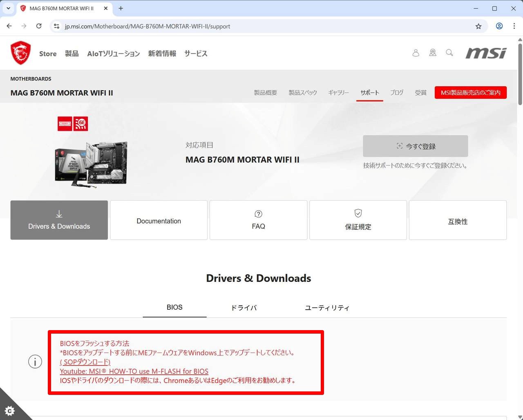Open the 保証規定 tile
Image resolution: width=523 pixels, height=420 pixels.
(358, 220)
